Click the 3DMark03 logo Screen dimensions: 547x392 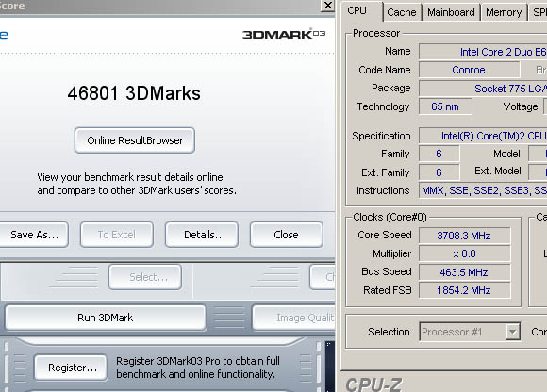pyautogui.click(x=284, y=34)
